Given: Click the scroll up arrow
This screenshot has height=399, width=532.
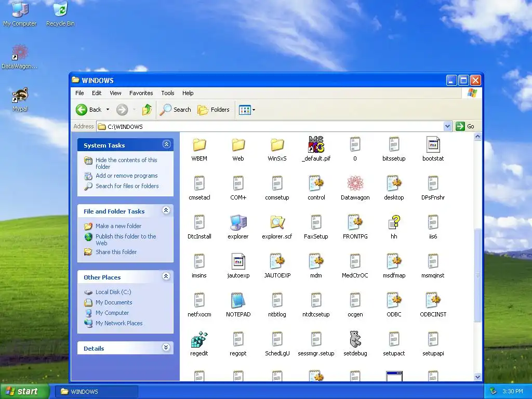Looking at the screenshot, I should (478, 137).
